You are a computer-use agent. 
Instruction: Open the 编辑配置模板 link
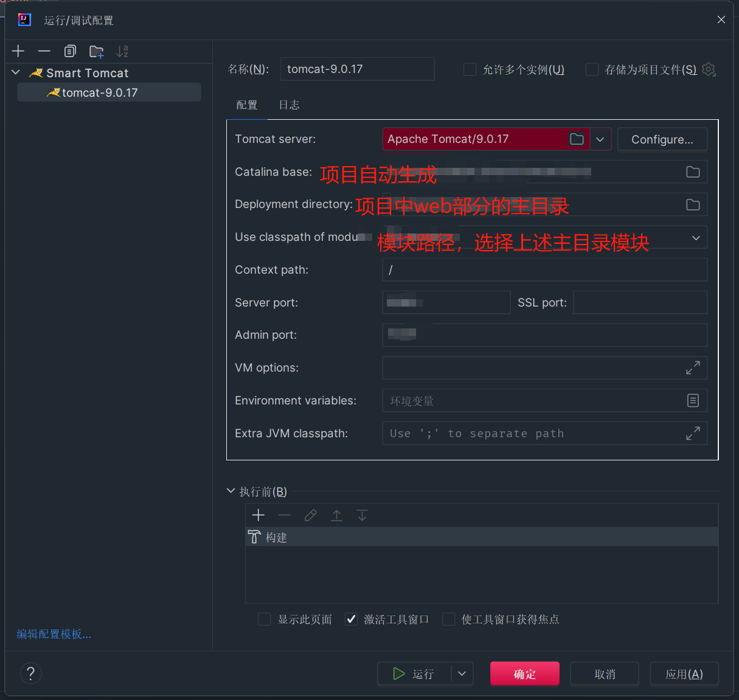point(54,634)
